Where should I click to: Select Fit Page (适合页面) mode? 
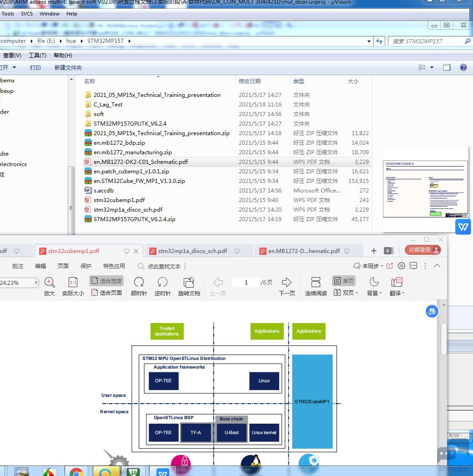[x=107, y=293]
